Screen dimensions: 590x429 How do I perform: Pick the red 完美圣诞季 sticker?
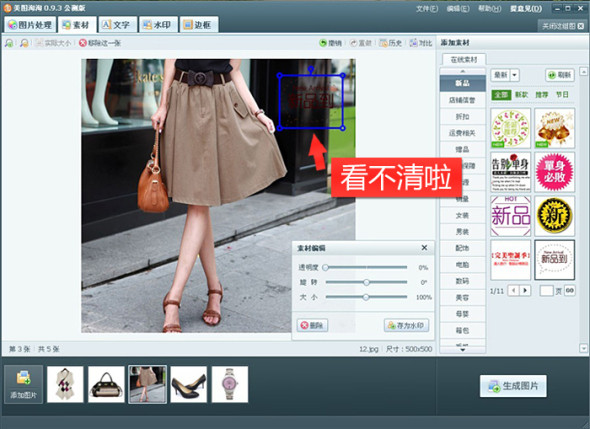(x=511, y=260)
